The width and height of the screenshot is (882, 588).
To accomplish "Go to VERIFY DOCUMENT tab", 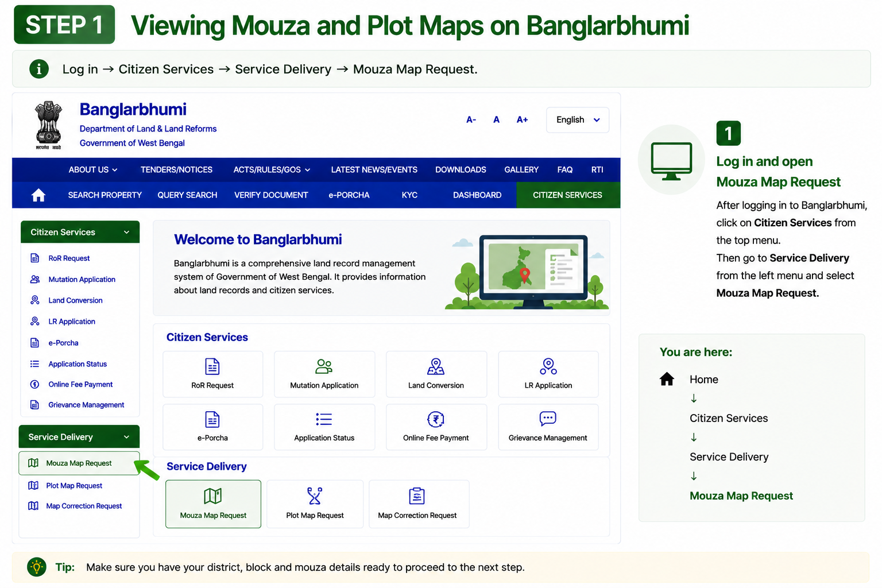I will 271,195.
